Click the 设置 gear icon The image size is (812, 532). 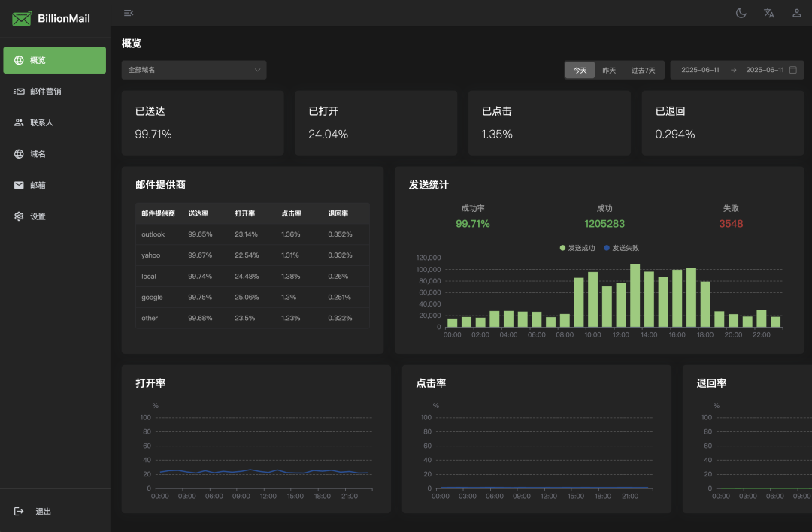click(19, 216)
